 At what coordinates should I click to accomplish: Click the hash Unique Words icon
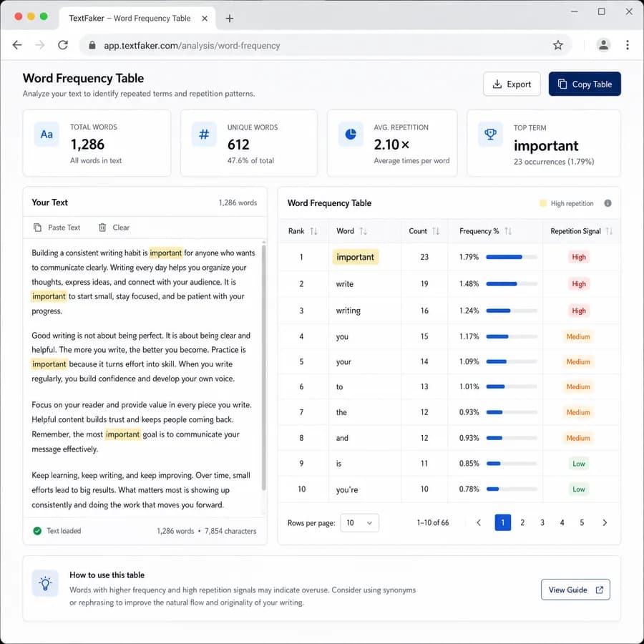[204, 135]
